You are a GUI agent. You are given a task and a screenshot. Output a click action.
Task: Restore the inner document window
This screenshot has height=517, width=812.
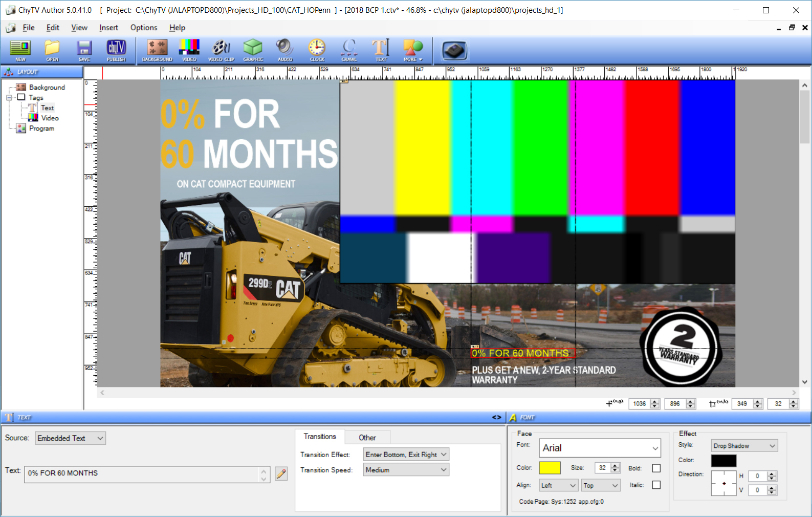click(792, 28)
